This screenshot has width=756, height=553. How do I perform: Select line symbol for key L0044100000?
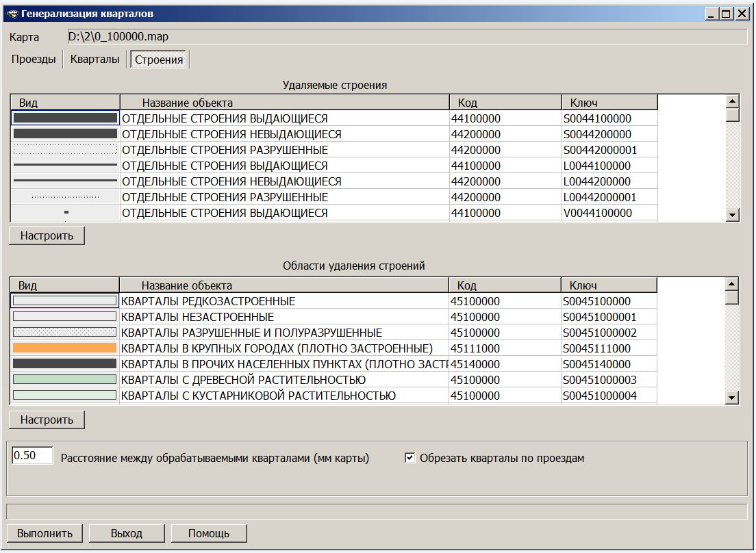(65, 166)
